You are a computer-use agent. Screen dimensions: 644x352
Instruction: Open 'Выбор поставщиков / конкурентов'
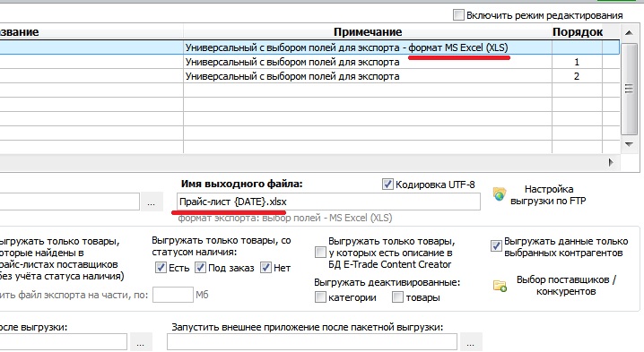(566, 286)
